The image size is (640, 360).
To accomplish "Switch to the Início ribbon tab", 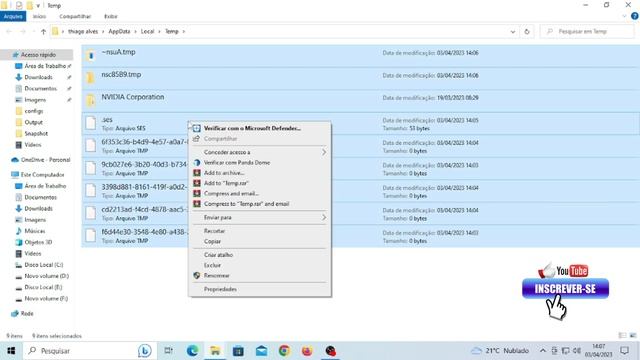I will (39, 16).
